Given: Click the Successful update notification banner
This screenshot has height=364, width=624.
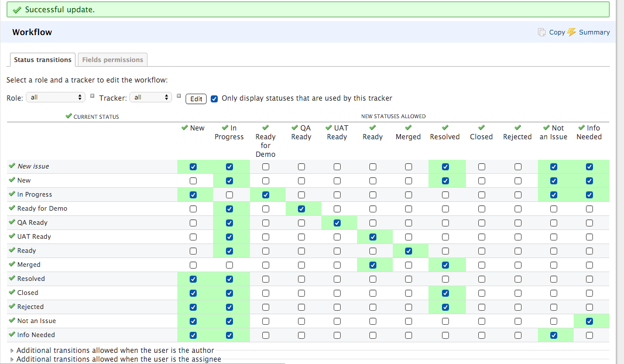Looking at the screenshot, I should coord(308,9).
